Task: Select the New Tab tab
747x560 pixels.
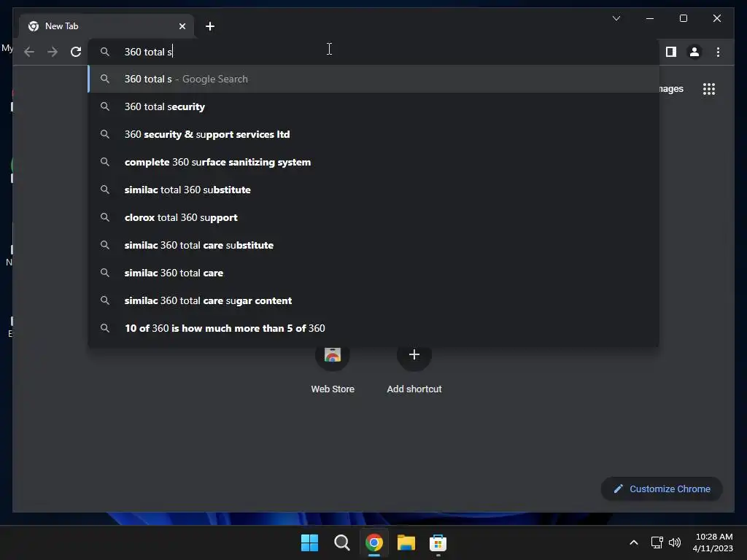Action: [x=107, y=26]
